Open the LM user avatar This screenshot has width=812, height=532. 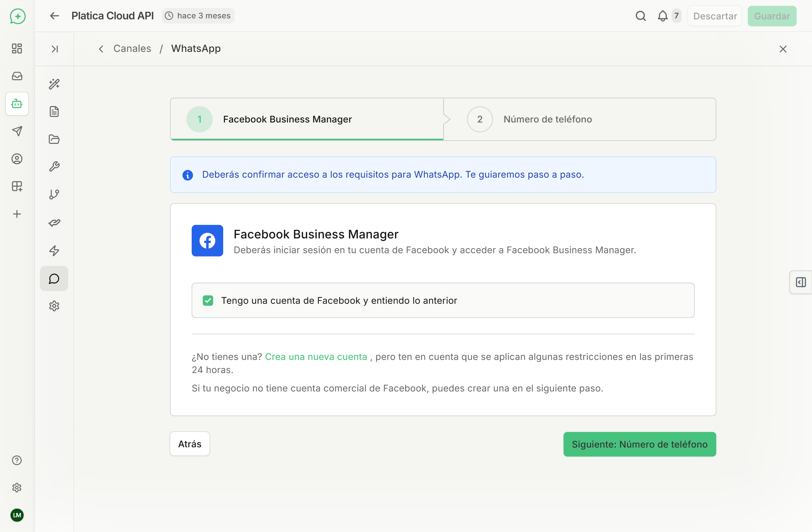click(x=17, y=515)
